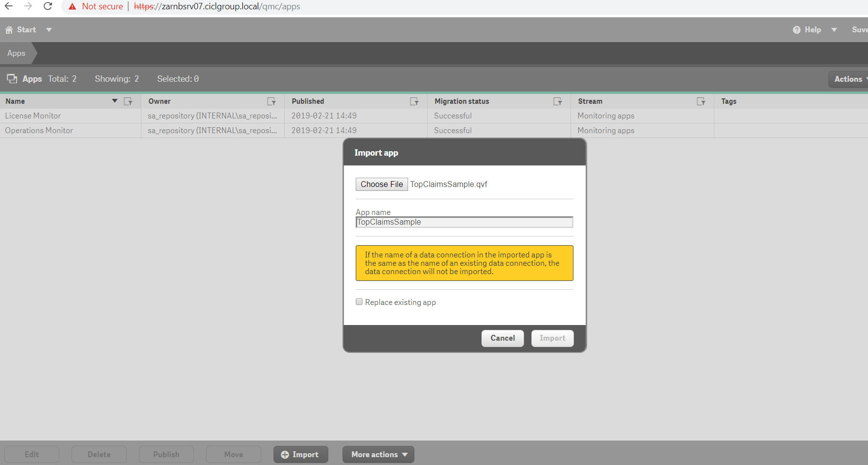Select the Operations Monitor row name

click(39, 131)
